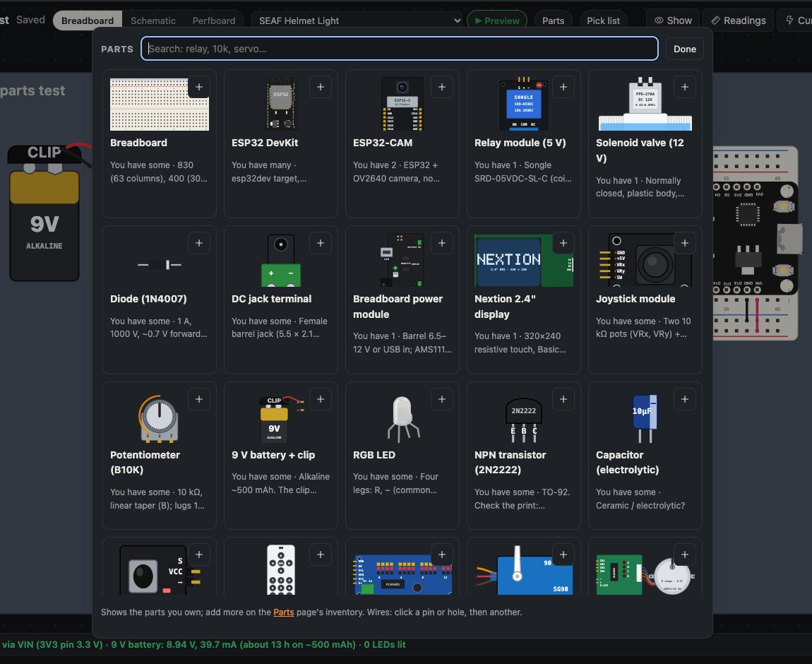Image resolution: width=812 pixels, height=664 pixels.
Task: Focus the parts search field
Action: point(400,49)
